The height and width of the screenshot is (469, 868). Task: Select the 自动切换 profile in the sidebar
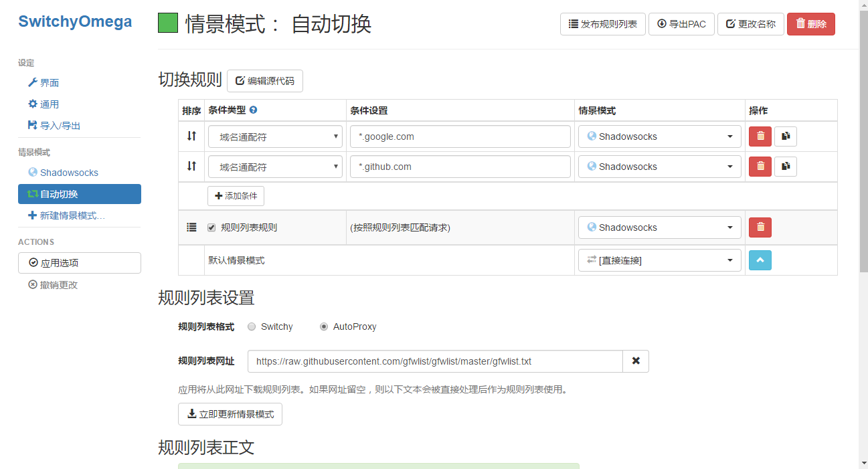(x=80, y=194)
